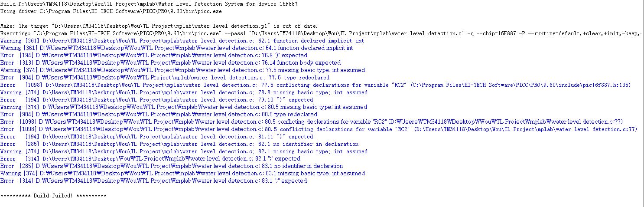Viewport: 644px width, 207px height.
Task: Click the 'Build failed!' message line
Action: coord(53,196)
